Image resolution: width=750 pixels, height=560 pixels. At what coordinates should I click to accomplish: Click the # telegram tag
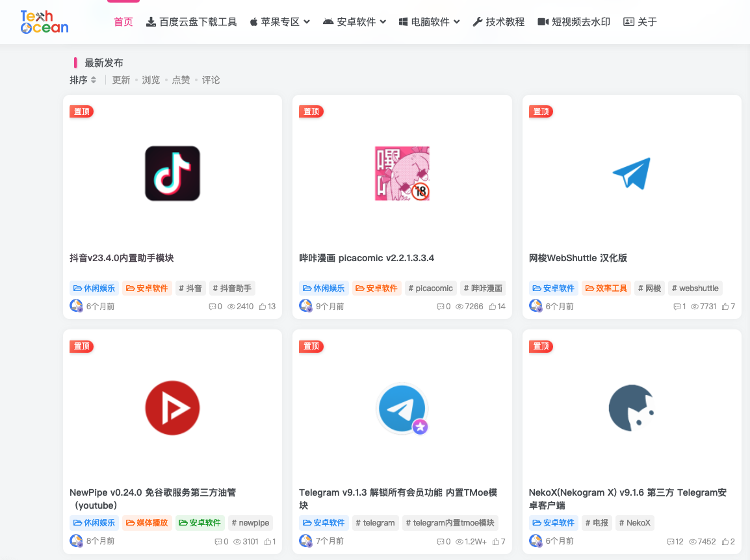coord(375,523)
